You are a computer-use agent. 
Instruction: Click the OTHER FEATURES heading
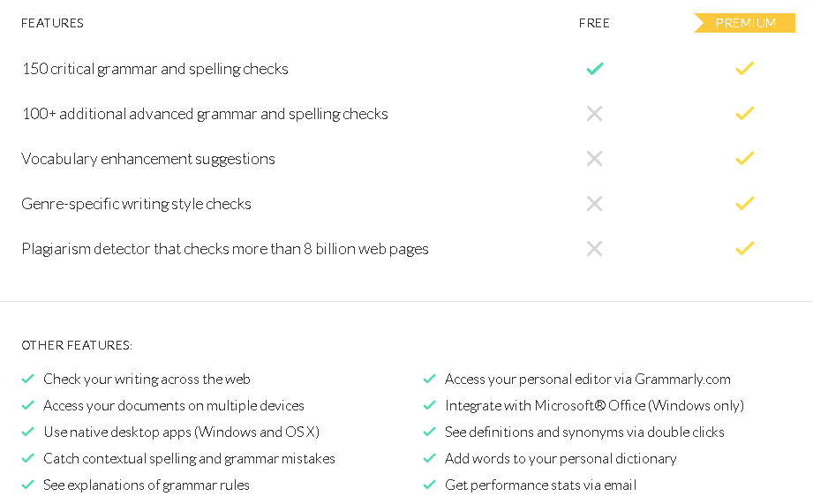coord(77,345)
